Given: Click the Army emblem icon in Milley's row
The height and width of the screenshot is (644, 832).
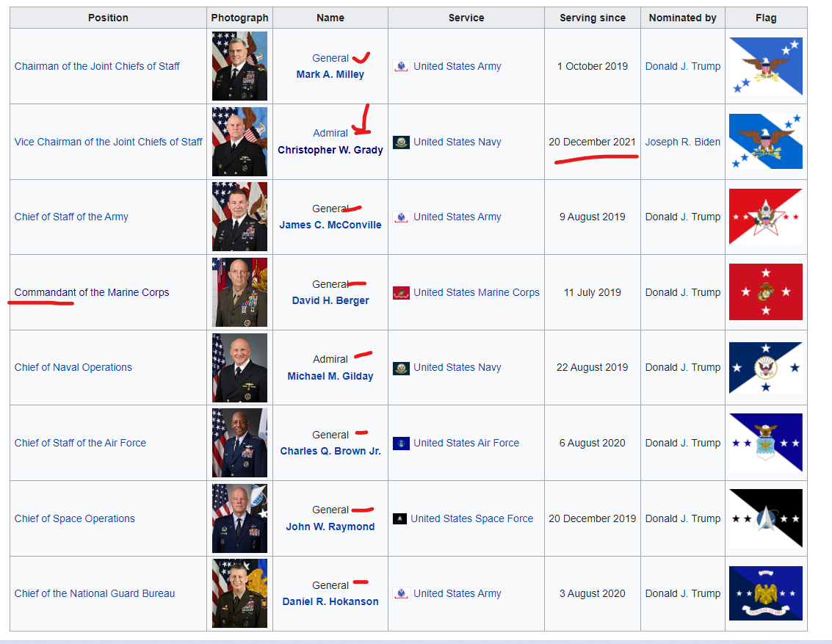Looking at the screenshot, I should (401, 66).
